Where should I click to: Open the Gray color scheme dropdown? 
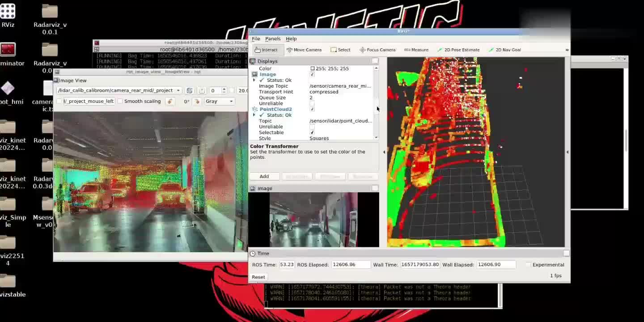point(220,102)
